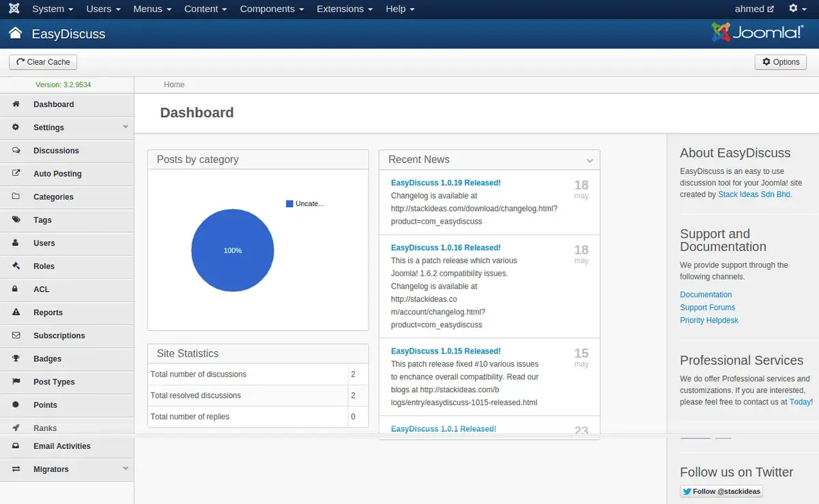Open the Support Forums link
This screenshot has width=819, height=504.
coord(707,308)
